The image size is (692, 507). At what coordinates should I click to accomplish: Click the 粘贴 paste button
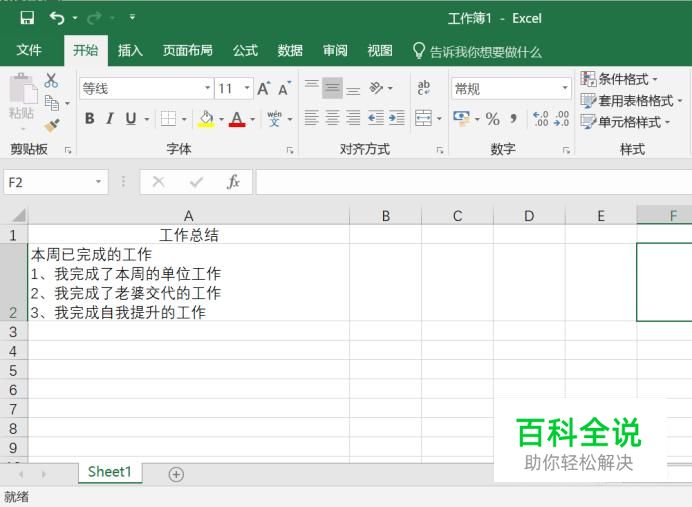[22, 101]
